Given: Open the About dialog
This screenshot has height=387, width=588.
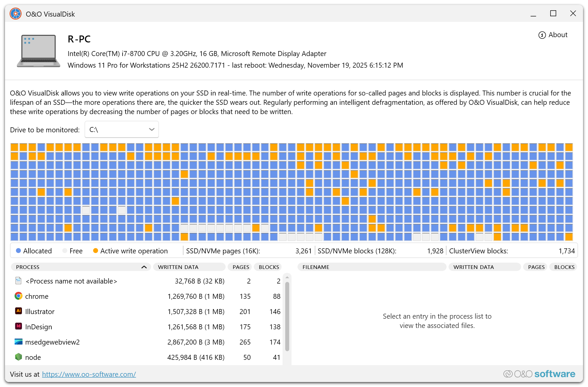Looking at the screenshot, I should pyautogui.click(x=553, y=35).
